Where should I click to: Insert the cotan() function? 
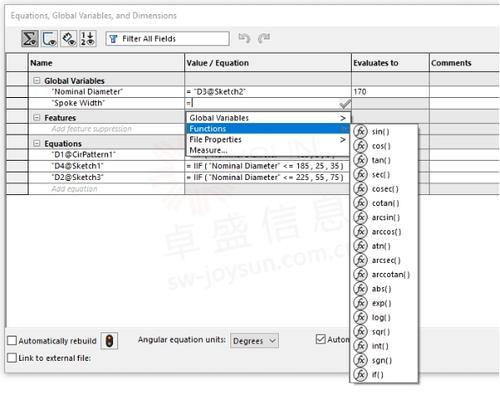pos(385,203)
